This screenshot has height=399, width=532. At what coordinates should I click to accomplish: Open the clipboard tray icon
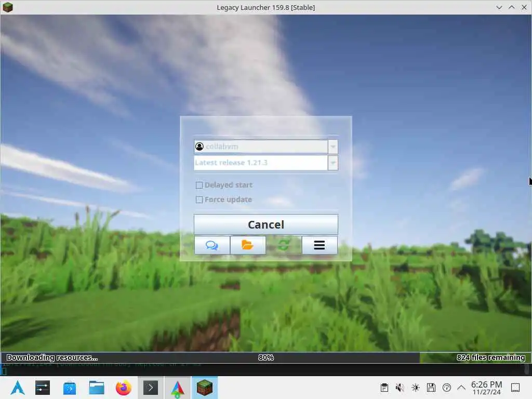(384, 388)
